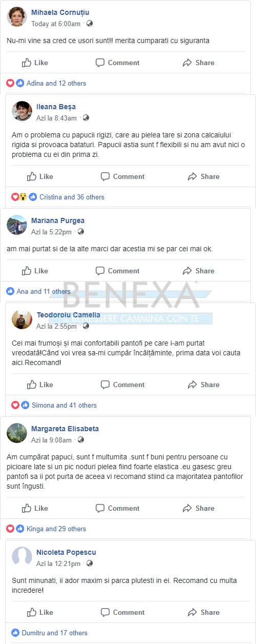Like Mihaela Cornuțiu's post
This screenshot has height=644, width=256.
coord(35,63)
